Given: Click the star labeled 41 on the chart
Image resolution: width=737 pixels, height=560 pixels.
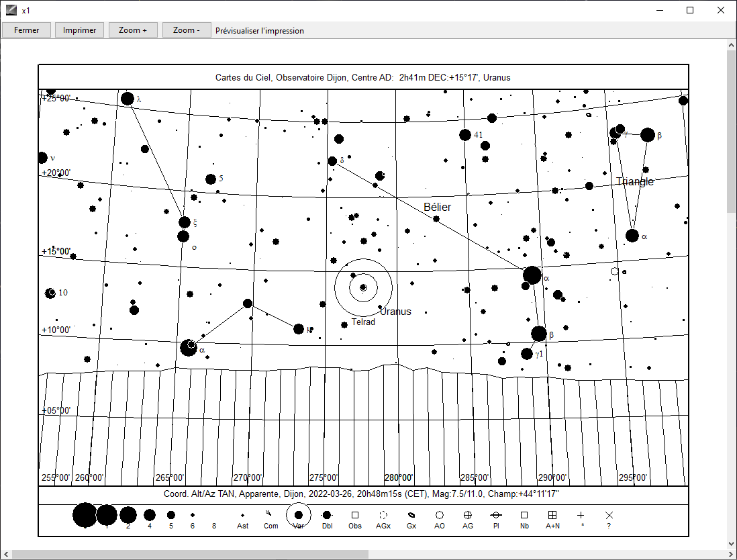Looking at the screenshot, I should click(x=465, y=135).
